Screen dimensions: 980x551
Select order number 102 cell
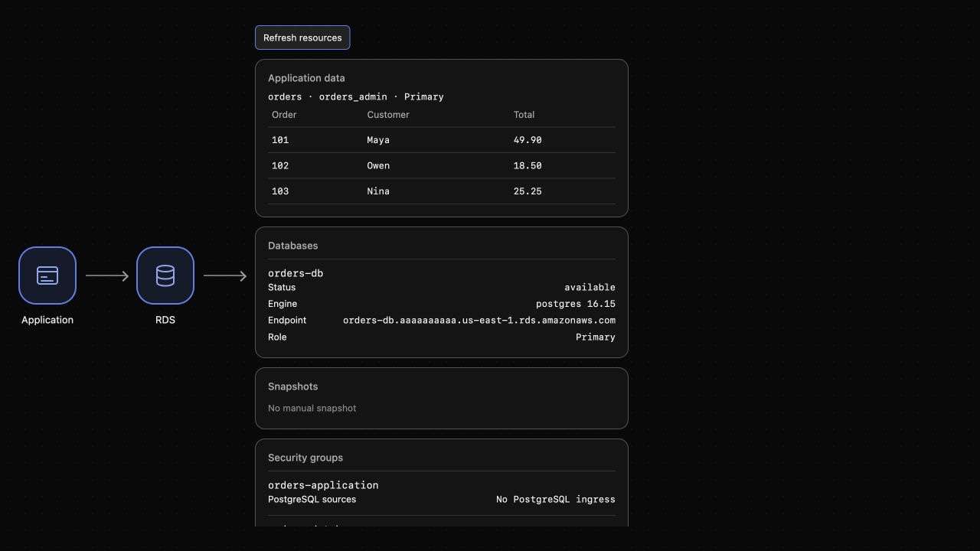point(280,166)
